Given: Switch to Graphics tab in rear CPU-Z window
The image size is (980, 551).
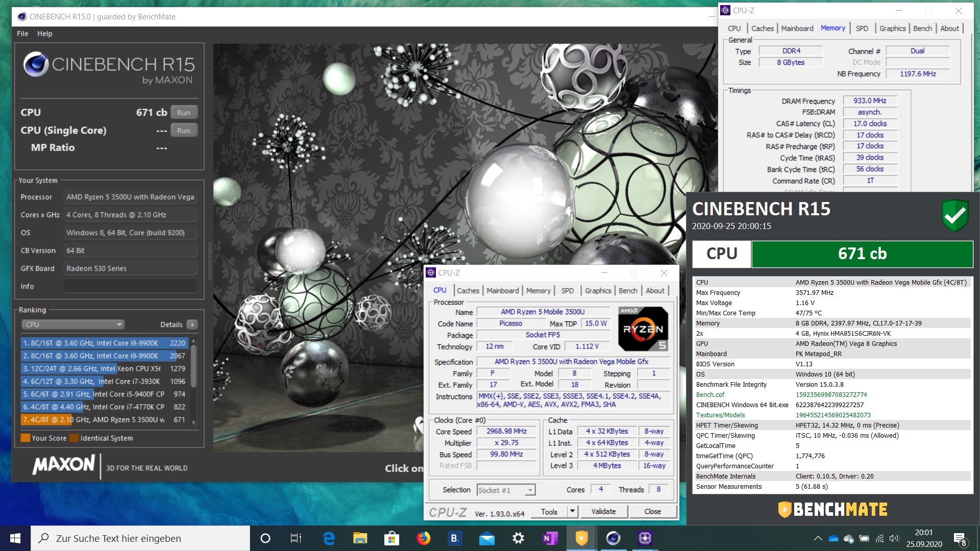Looking at the screenshot, I should 893,29.
